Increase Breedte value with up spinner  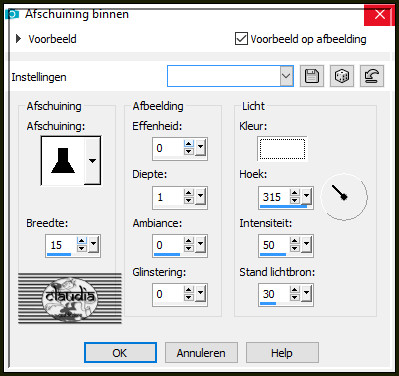(x=82, y=241)
